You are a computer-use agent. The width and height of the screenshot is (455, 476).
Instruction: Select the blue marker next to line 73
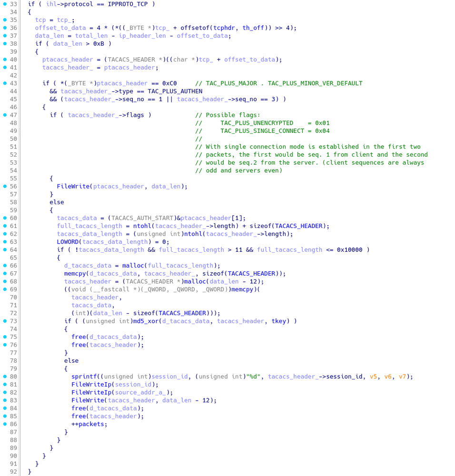pyautogui.click(x=4, y=321)
